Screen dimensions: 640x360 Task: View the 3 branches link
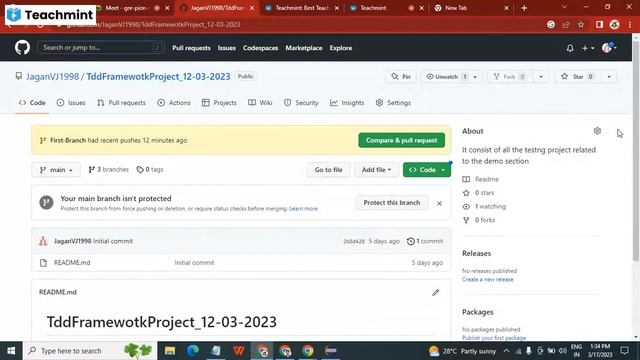[x=109, y=169]
